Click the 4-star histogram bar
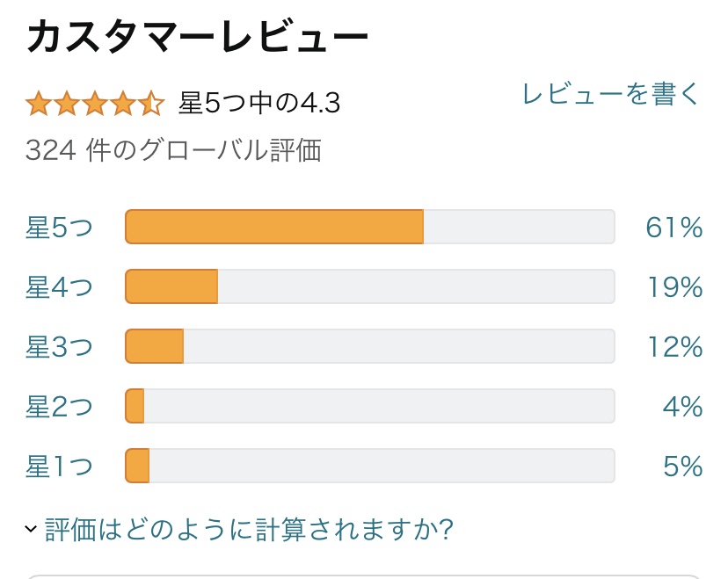The height and width of the screenshot is (579, 728). coord(370,286)
